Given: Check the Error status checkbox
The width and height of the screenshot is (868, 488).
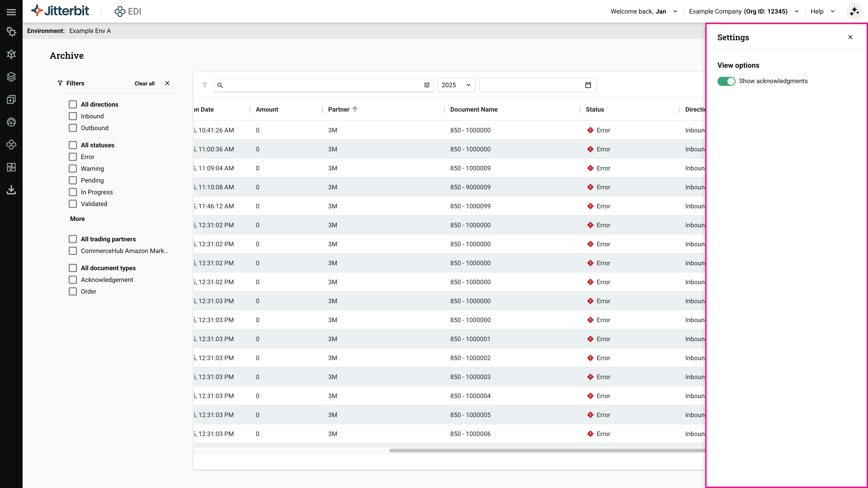Looking at the screenshot, I should click(x=73, y=157).
